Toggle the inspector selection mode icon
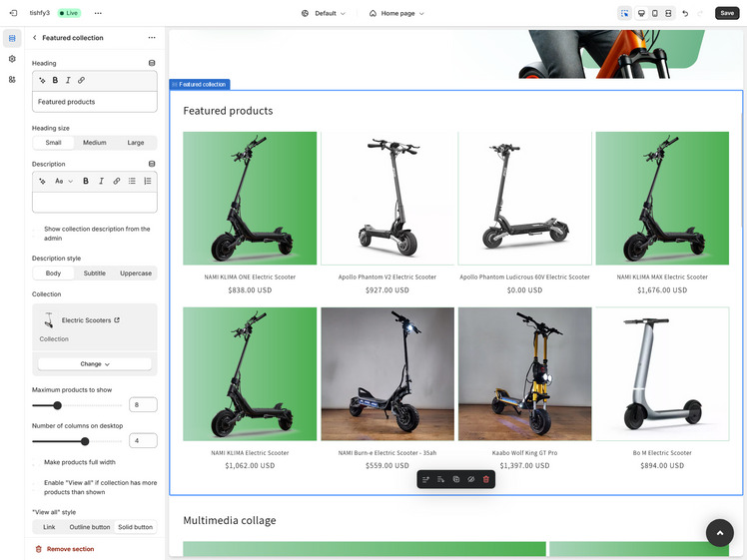This screenshot has height=560, width=747. tap(624, 13)
